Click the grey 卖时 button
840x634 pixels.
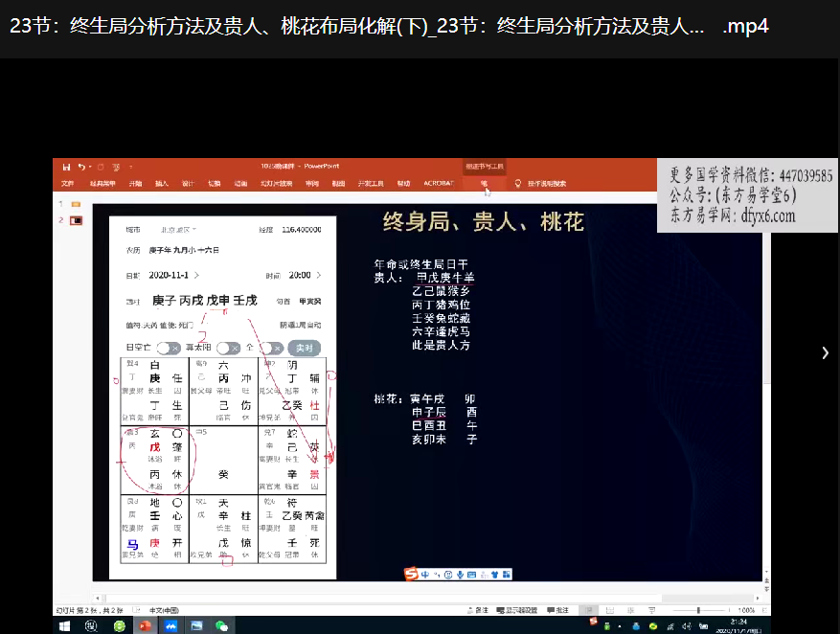pyautogui.click(x=304, y=349)
